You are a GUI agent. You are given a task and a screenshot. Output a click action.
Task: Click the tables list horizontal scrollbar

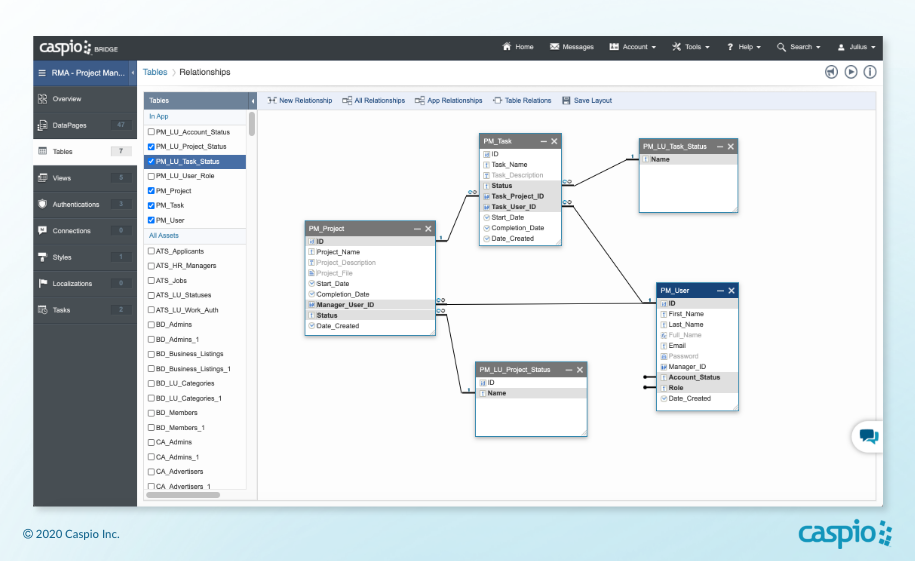pos(183,495)
